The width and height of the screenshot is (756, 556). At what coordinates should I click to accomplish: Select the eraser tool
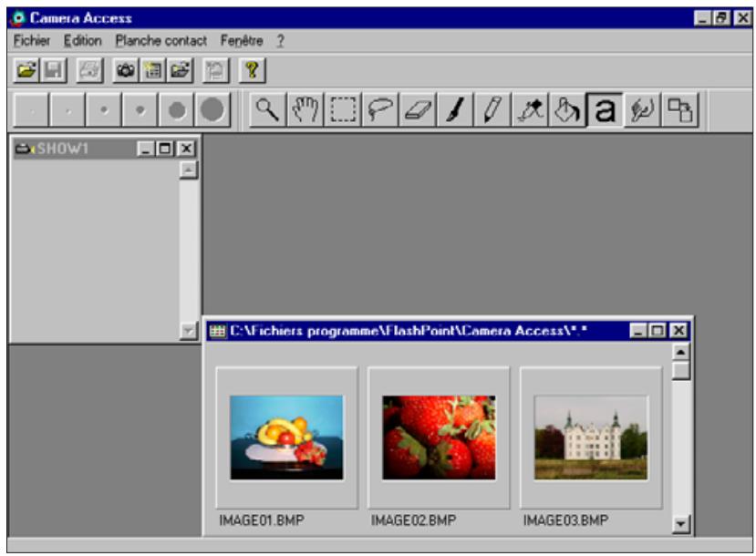tap(418, 110)
